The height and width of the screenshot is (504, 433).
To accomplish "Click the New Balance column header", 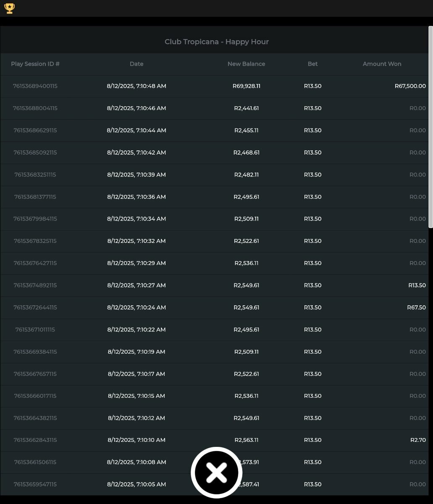I will 246,64.
